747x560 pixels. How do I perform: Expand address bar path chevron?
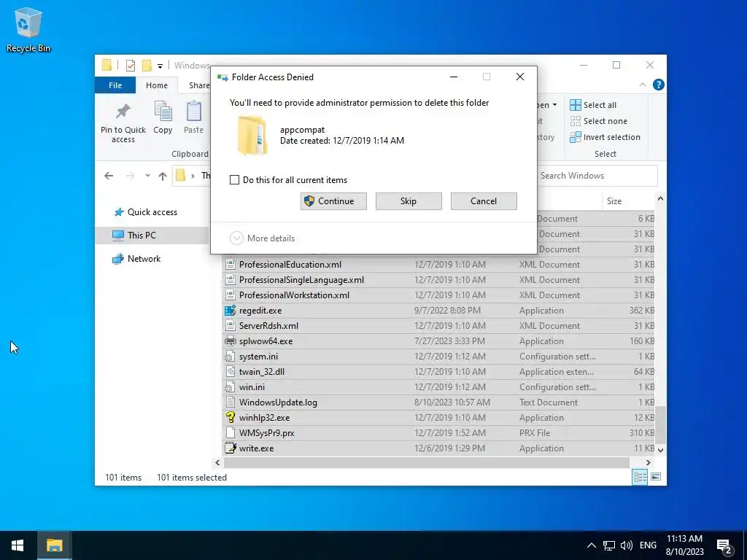pos(193,176)
